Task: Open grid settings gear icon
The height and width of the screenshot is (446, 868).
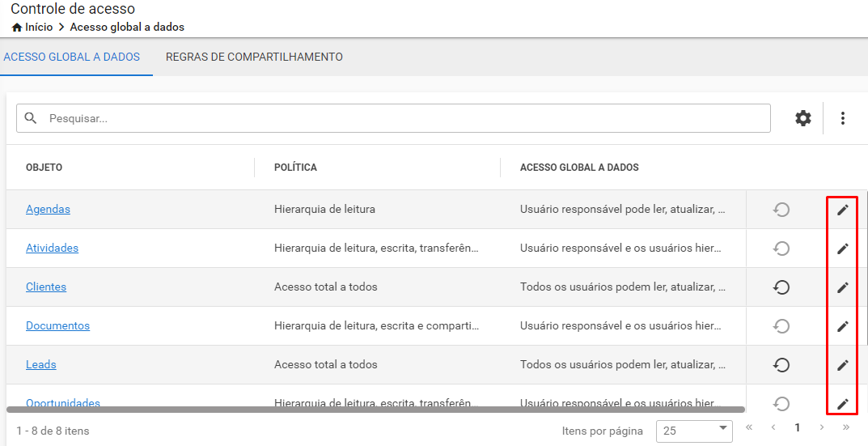Action: coord(803,118)
